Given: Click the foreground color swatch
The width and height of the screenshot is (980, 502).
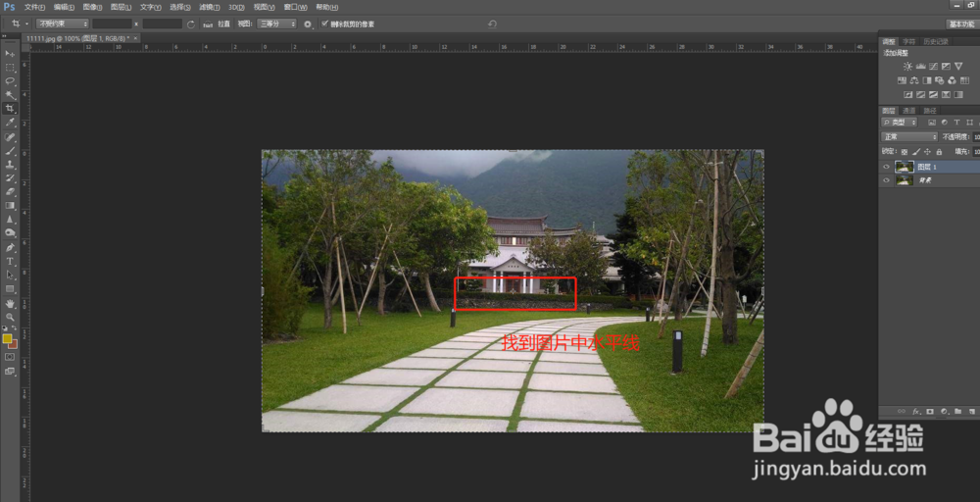Looking at the screenshot, I should (7, 338).
